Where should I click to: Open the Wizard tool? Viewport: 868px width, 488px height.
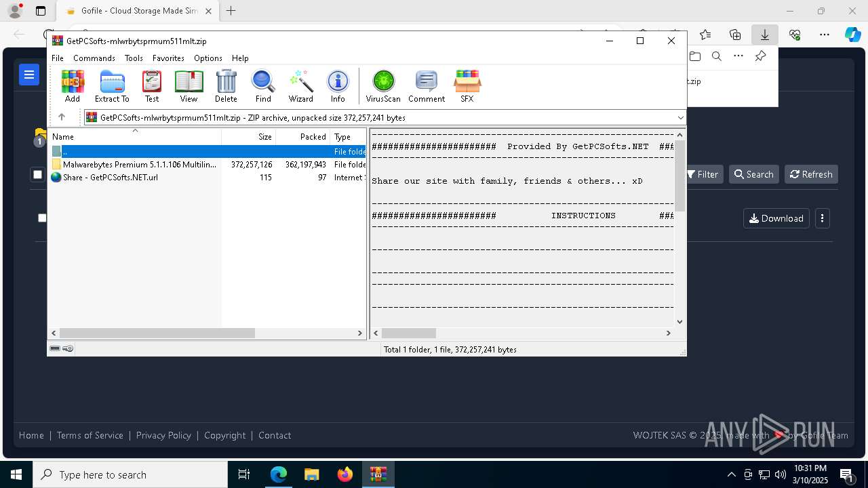point(300,87)
